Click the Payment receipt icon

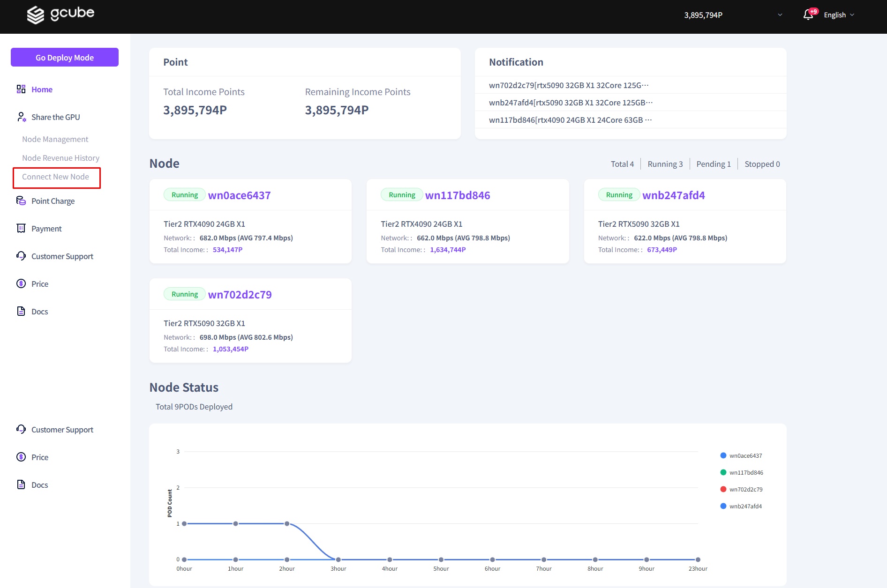pyautogui.click(x=21, y=228)
